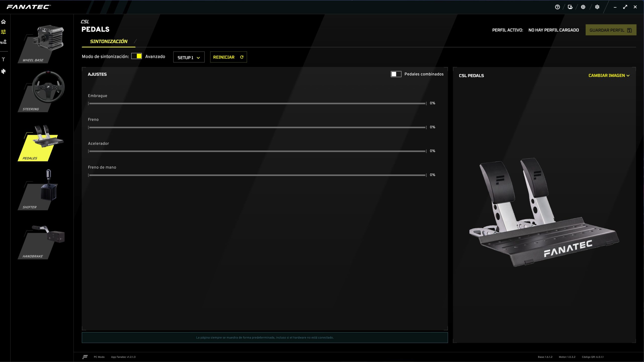Go to the Home icon in sidebar

(4, 22)
